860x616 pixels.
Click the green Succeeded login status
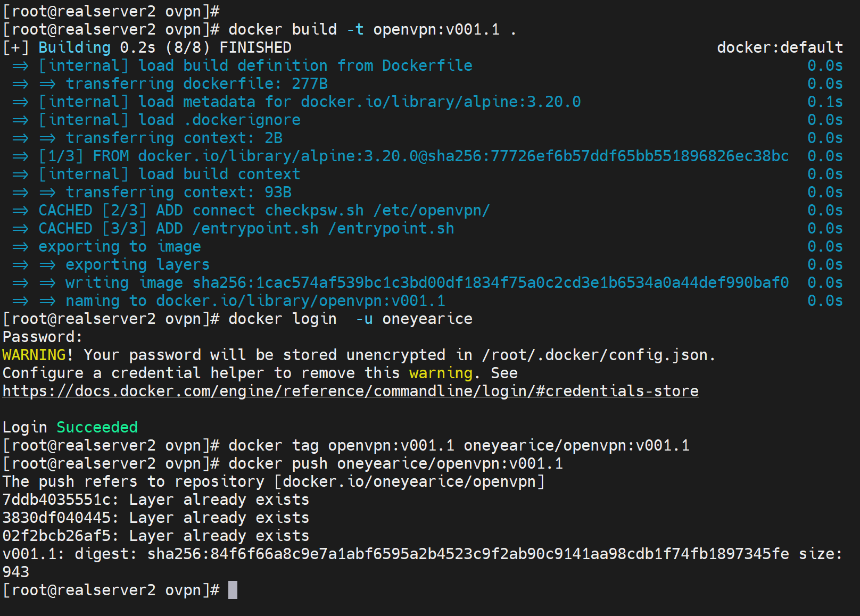[97, 427]
